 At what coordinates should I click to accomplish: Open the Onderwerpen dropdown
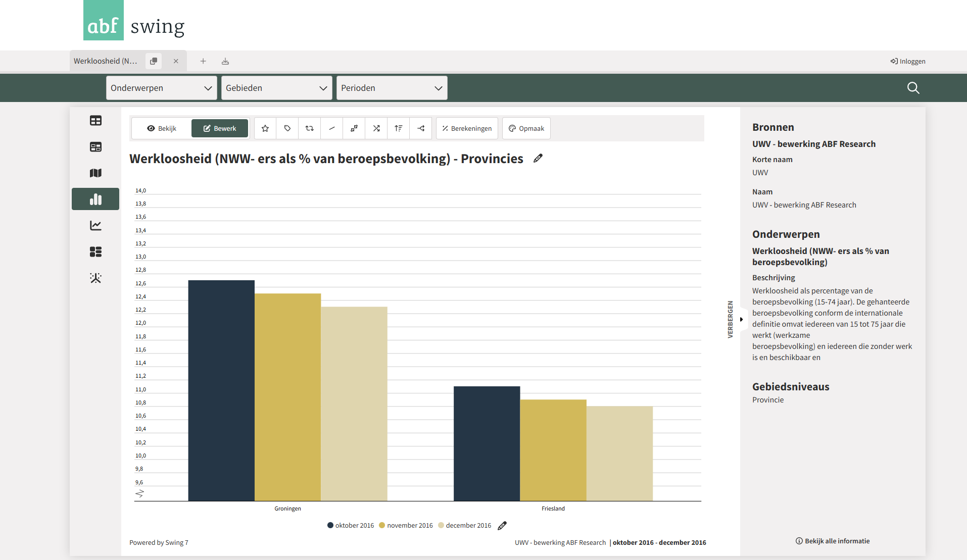(162, 88)
